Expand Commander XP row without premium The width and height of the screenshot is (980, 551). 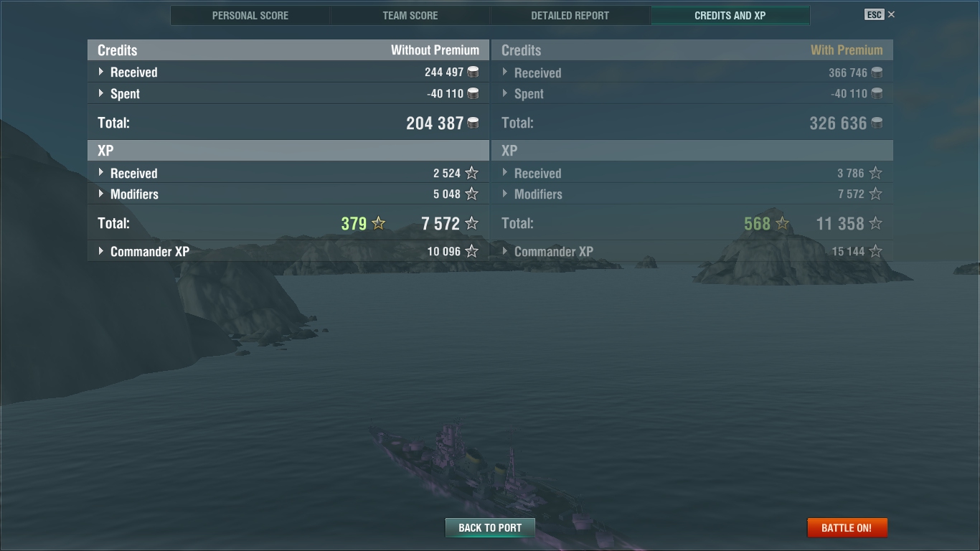coord(288,251)
